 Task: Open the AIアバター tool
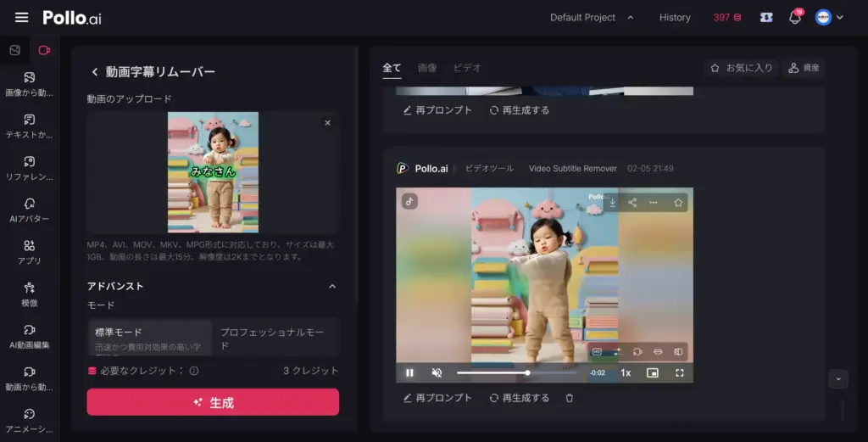[x=30, y=210]
